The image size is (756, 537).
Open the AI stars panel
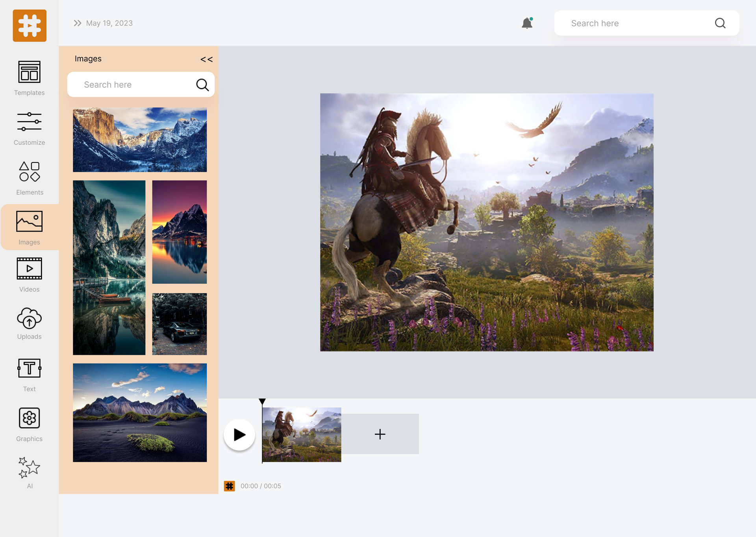click(29, 472)
